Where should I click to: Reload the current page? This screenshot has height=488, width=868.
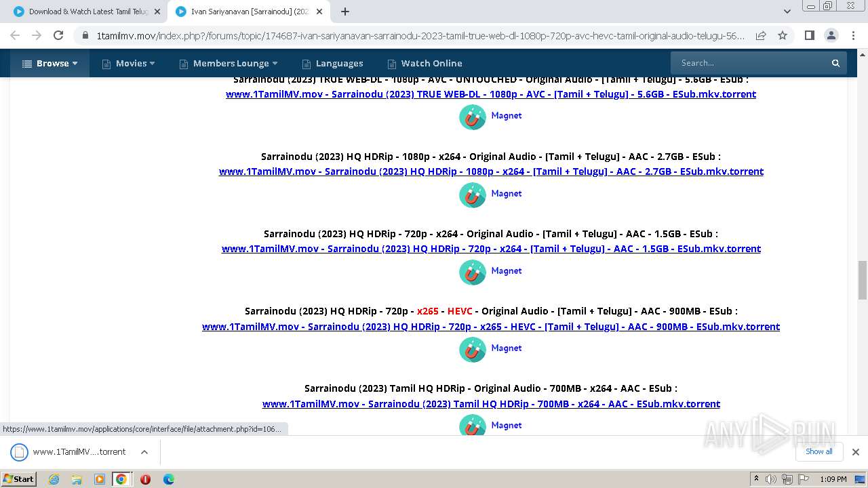tap(58, 35)
